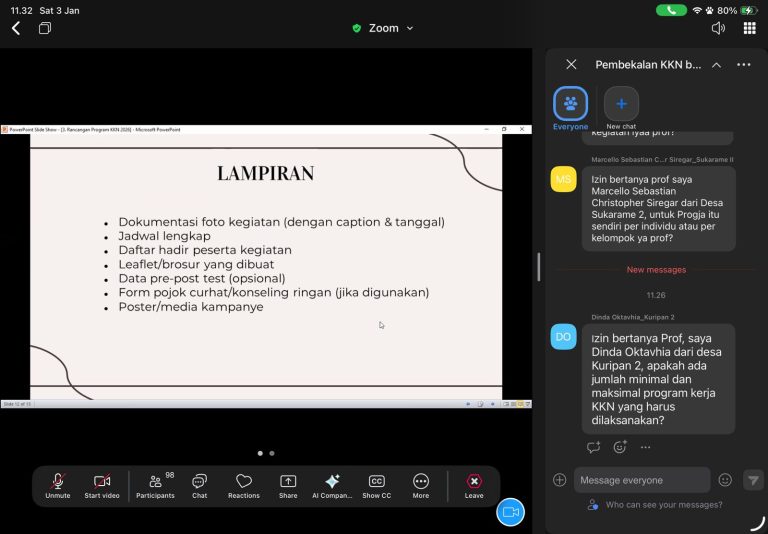Focus the 'Message everyone' text field
The image size is (768, 534).
click(x=641, y=480)
